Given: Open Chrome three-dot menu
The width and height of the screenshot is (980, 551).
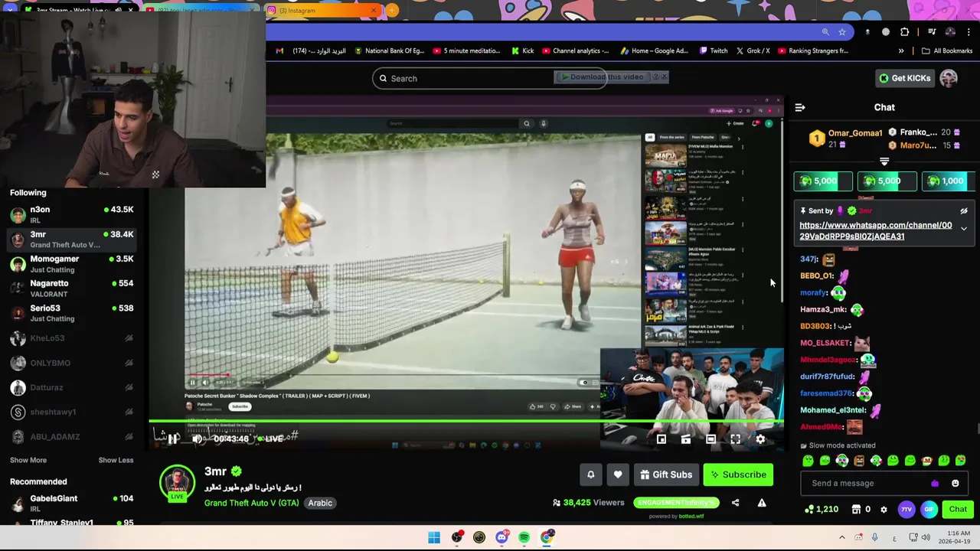Looking at the screenshot, I should click(969, 32).
